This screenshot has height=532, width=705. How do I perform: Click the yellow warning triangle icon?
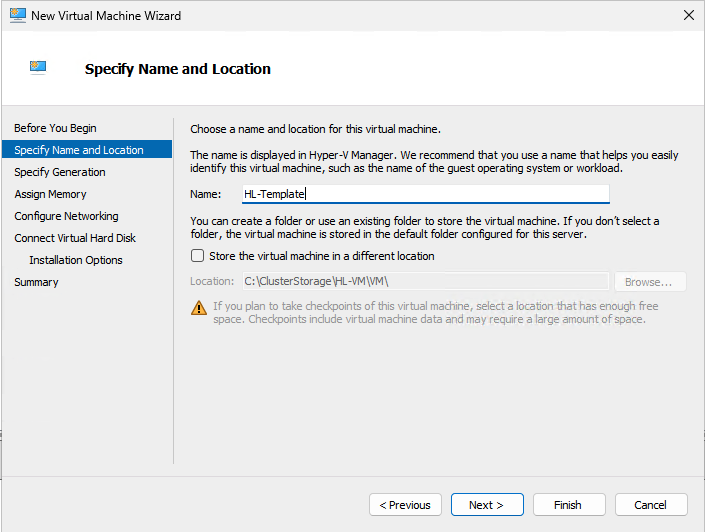click(x=198, y=307)
